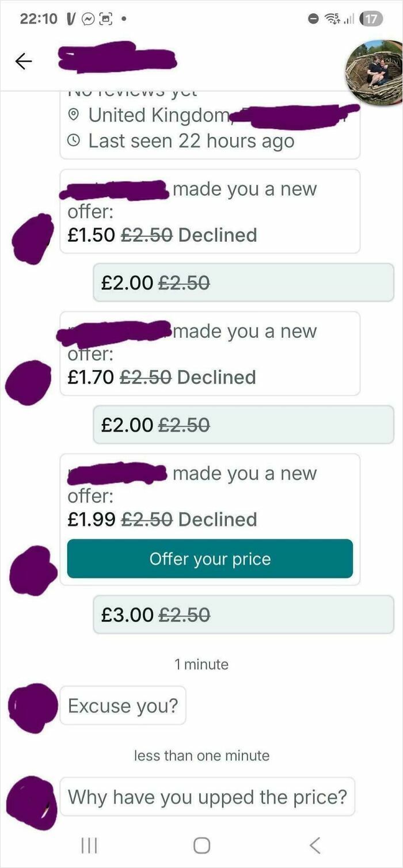Tap the Last seen 22 hours ago text

190,140
